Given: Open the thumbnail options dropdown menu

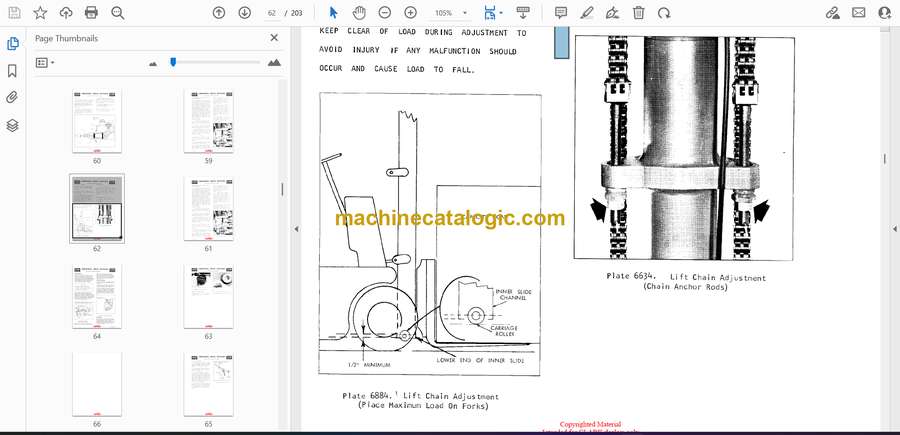Looking at the screenshot, I should pos(45,63).
